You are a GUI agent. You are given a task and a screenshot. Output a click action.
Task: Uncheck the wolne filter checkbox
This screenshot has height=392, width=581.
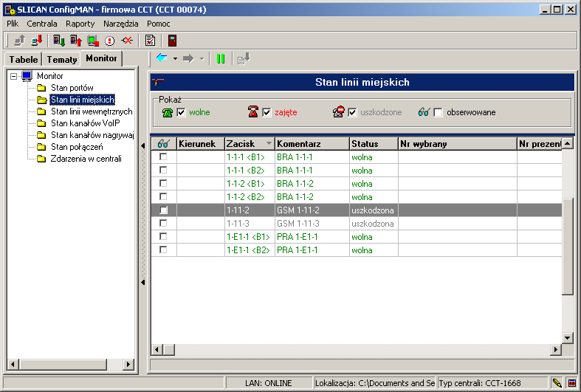point(181,112)
